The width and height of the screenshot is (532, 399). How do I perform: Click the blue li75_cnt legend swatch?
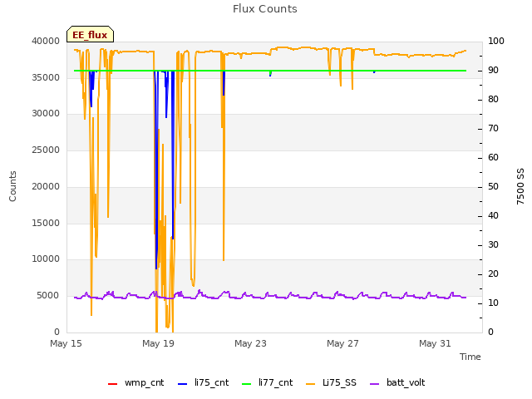183,384
